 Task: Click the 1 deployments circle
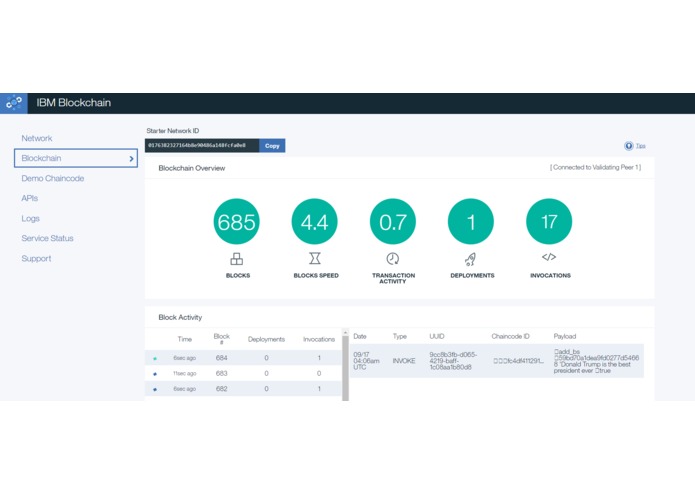tap(471, 222)
